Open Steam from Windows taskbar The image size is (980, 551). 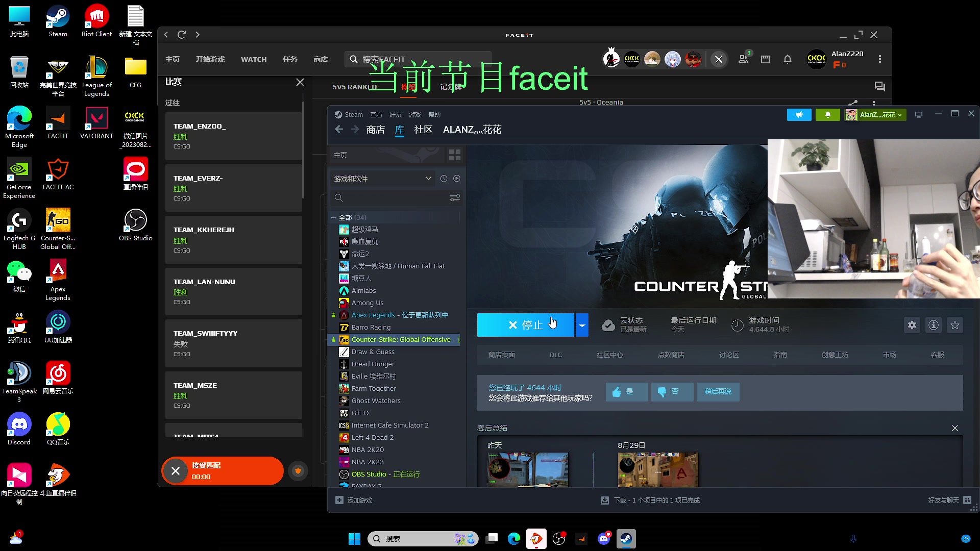pos(626,539)
